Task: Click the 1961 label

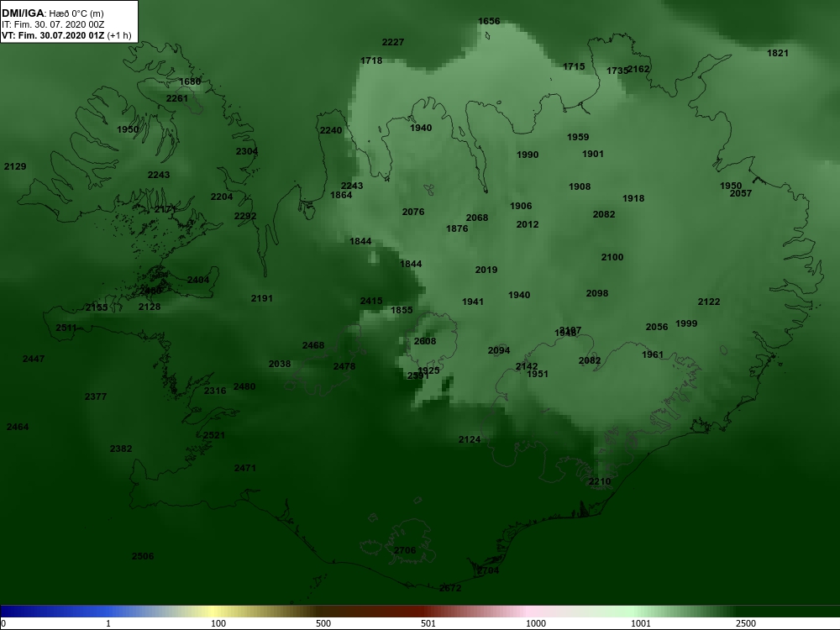Action: 653,354
